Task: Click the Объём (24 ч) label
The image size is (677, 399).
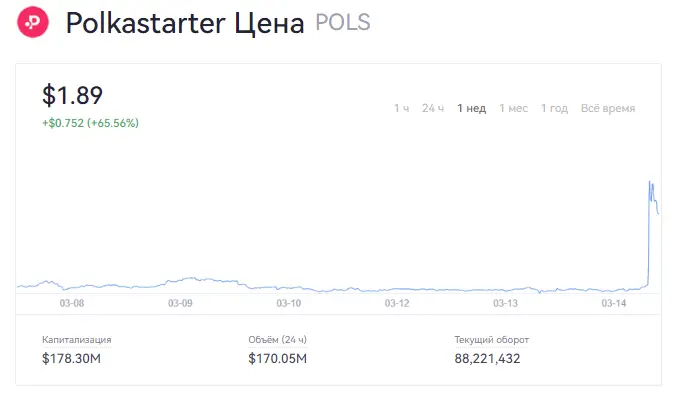Action: click(277, 340)
